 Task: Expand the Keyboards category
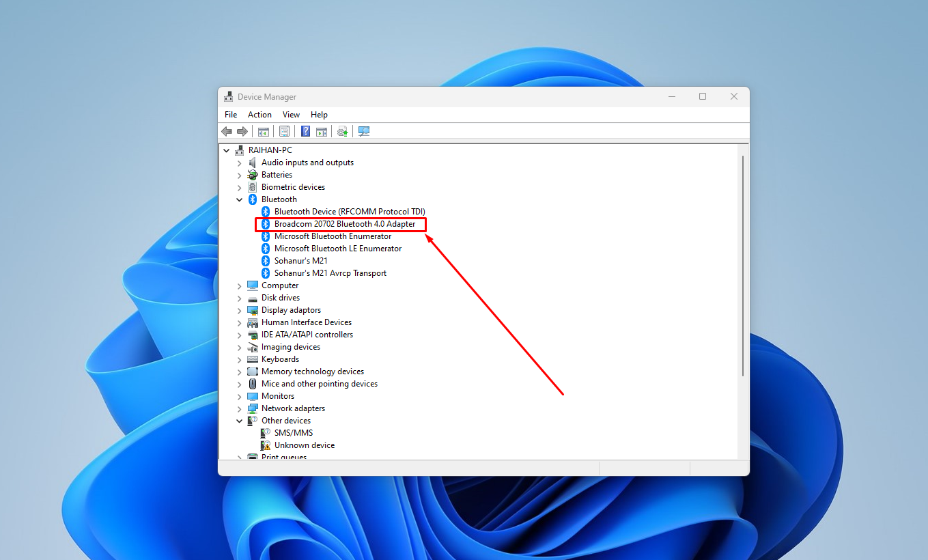tap(239, 359)
